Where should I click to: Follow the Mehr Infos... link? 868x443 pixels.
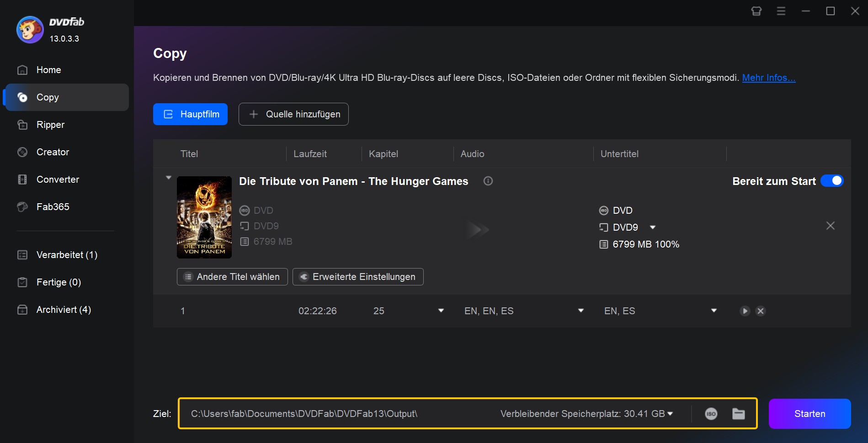(x=768, y=78)
